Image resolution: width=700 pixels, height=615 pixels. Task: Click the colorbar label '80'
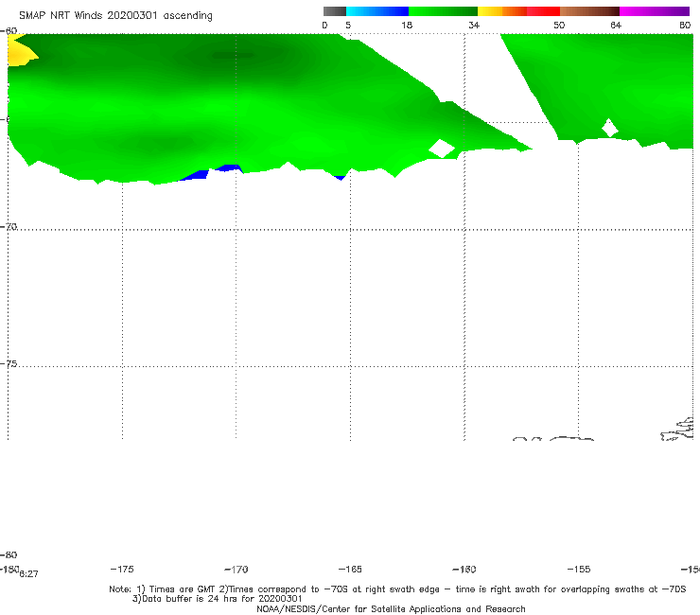(685, 26)
